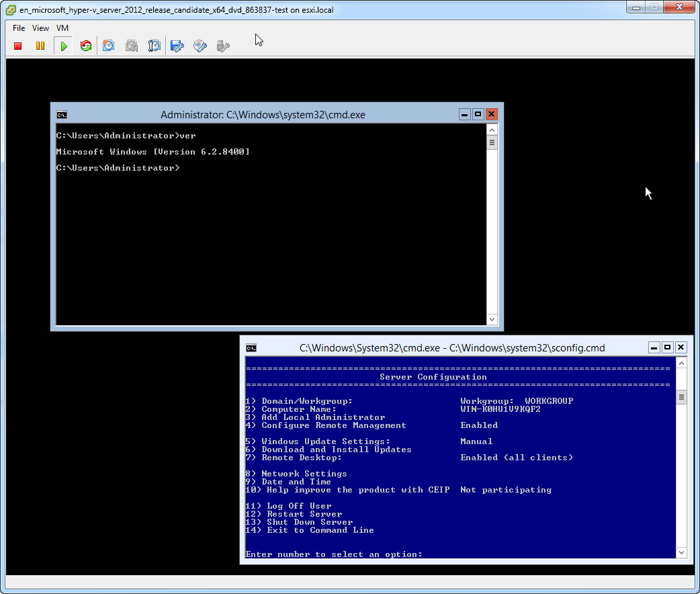
Task: Click the scrollbar thumb in sconfig window
Action: click(x=681, y=397)
